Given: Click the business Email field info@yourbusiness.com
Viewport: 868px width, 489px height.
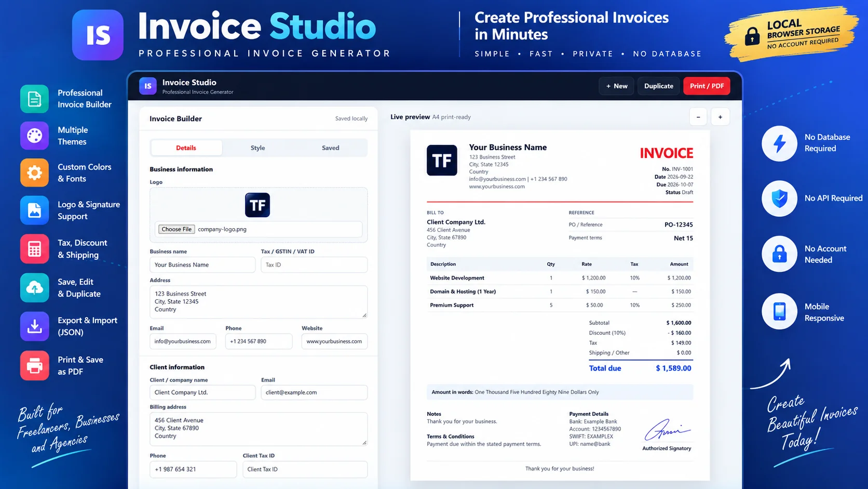Looking at the screenshot, I should [183, 341].
